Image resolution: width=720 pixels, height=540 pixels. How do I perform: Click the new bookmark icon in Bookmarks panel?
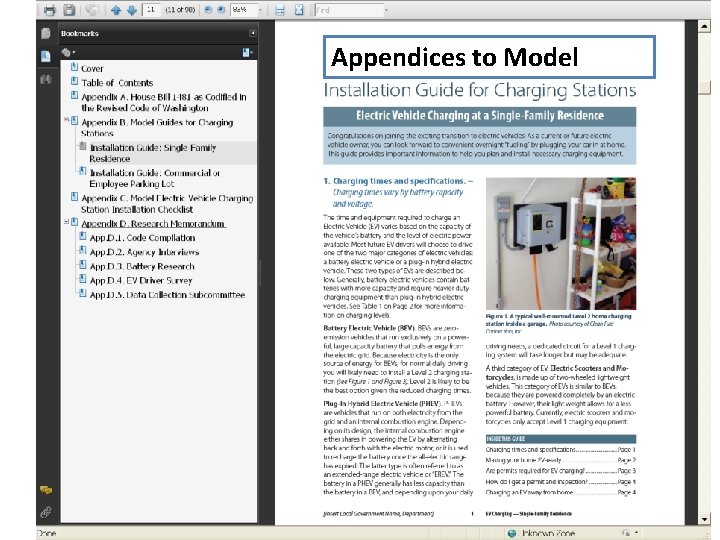point(247,53)
